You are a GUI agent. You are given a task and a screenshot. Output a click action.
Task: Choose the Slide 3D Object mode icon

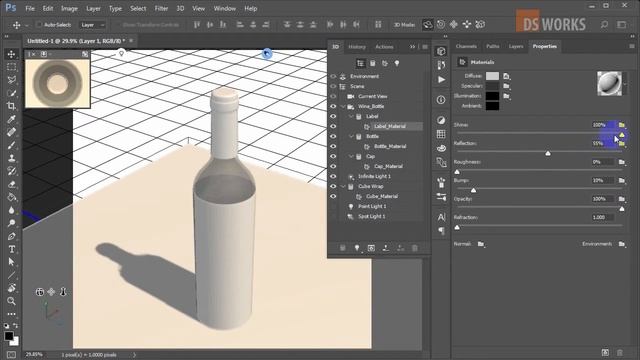pyautogui.click(x=467, y=24)
